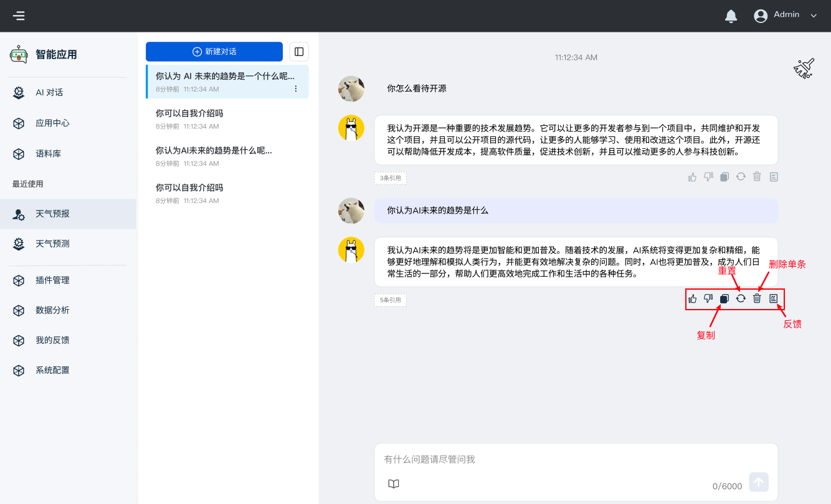
Task: Copy the AI trend answer
Action: 724,299
